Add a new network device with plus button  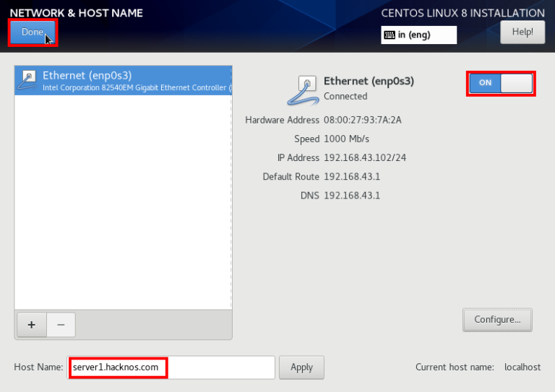pyautogui.click(x=31, y=325)
